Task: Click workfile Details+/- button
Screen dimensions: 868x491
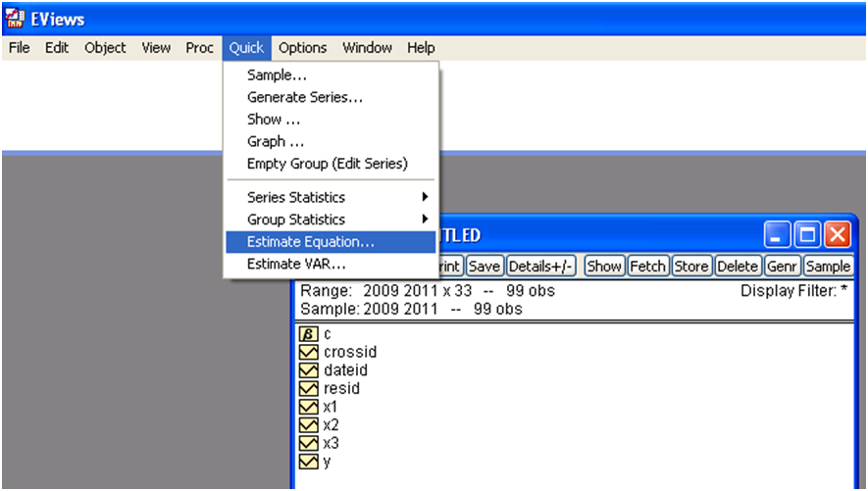Action: click(x=540, y=267)
